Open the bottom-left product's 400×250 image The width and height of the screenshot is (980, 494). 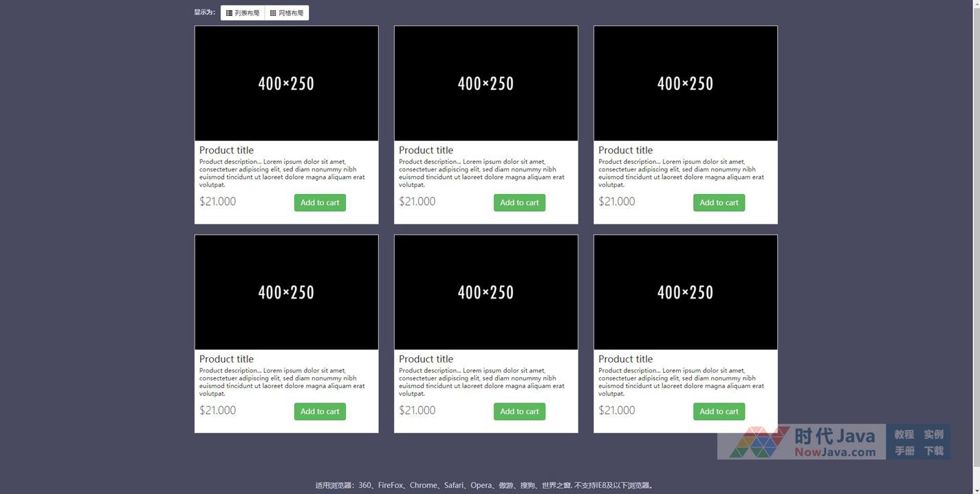[x=286, y=292]
